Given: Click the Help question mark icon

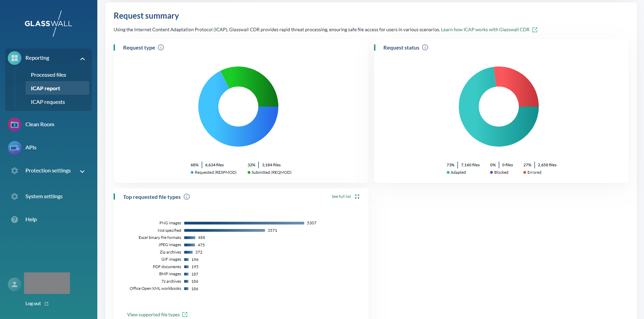Looking at the screenshot, I should click(15, 220).
